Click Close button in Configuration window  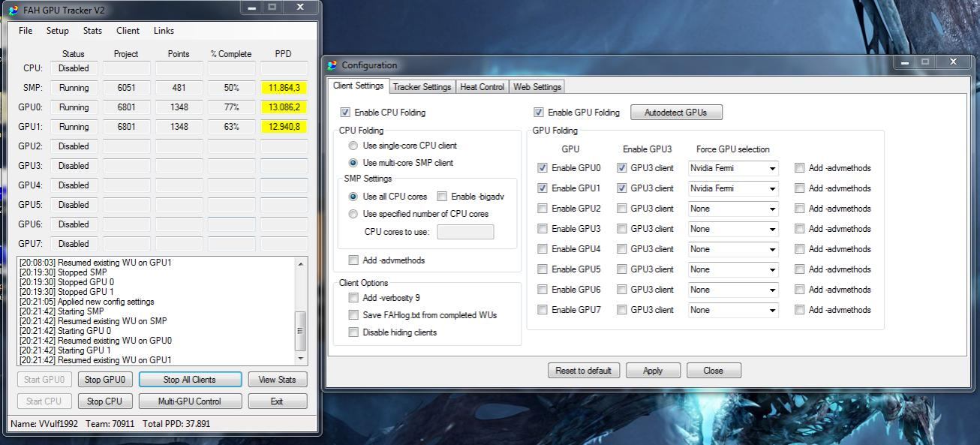[x=714, y=371]
